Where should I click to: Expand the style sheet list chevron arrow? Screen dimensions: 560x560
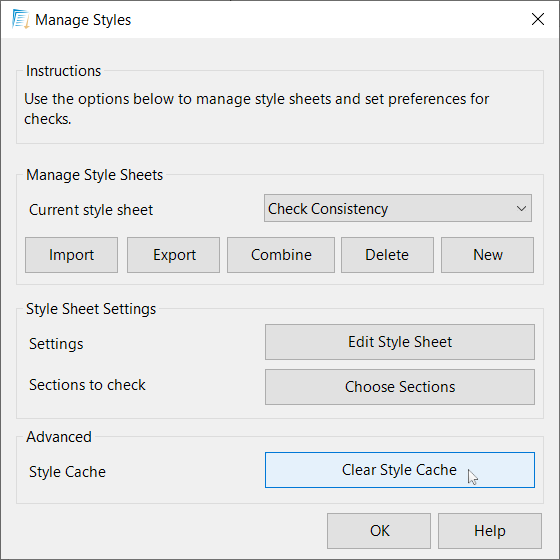[521, 208]
